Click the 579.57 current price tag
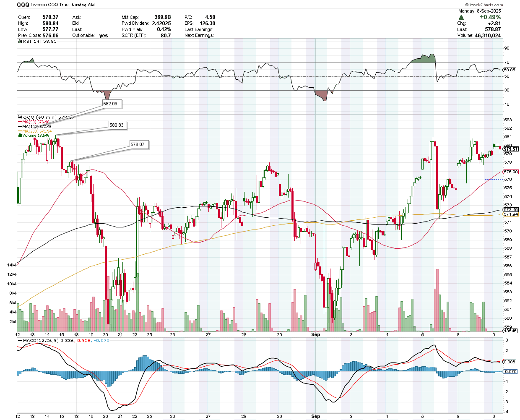Image resolution: width=520 pixels, height=420 pixels. [511, 149]
